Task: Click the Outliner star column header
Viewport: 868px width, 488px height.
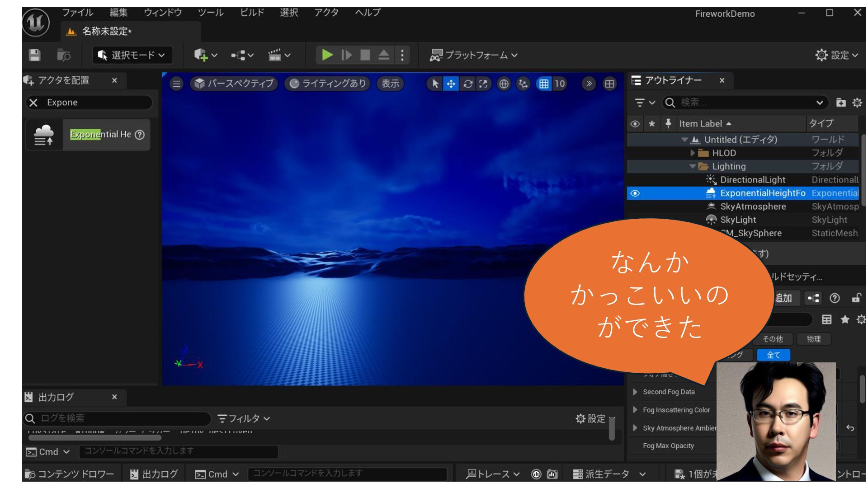Action: coord(651,123)
